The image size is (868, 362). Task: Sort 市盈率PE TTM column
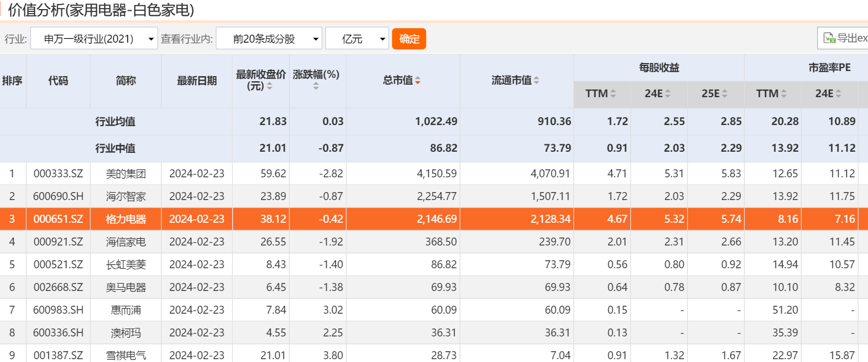coord(784,94)
